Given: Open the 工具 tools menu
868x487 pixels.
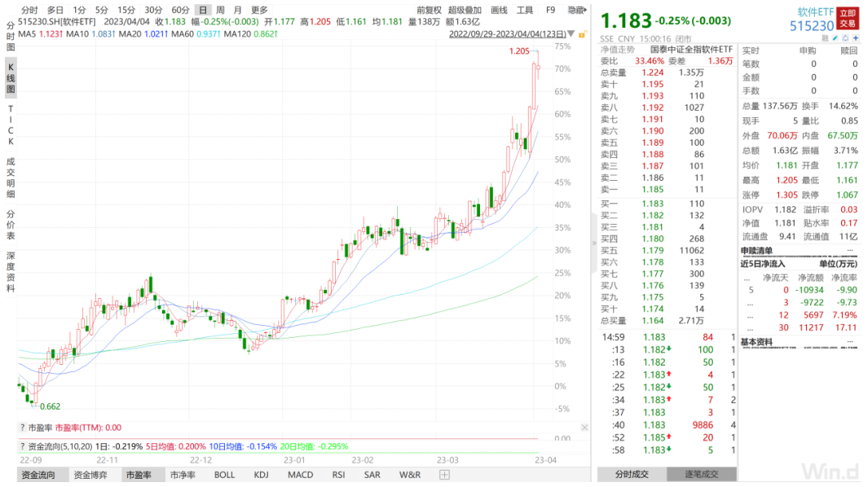Looking at the screenshot, I should click(x=525, y=10).
